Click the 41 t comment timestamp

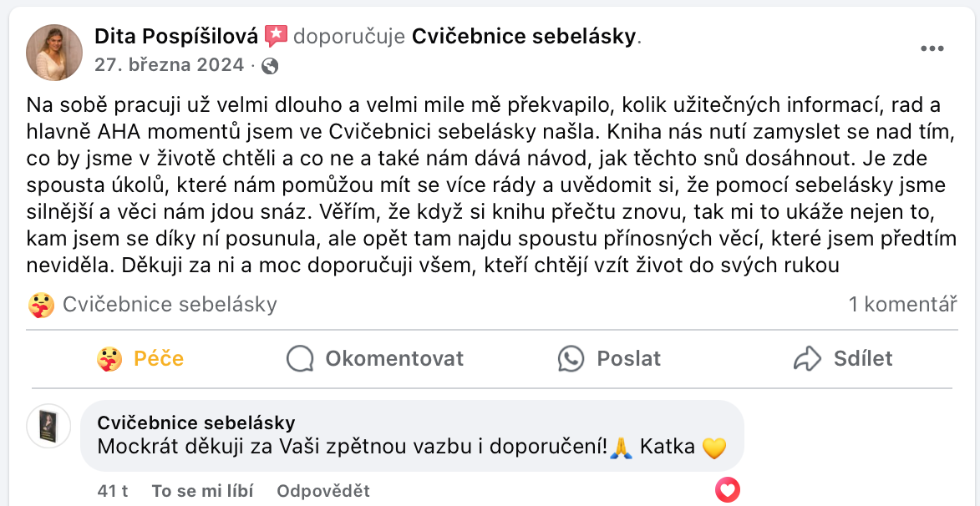(113, 491)
